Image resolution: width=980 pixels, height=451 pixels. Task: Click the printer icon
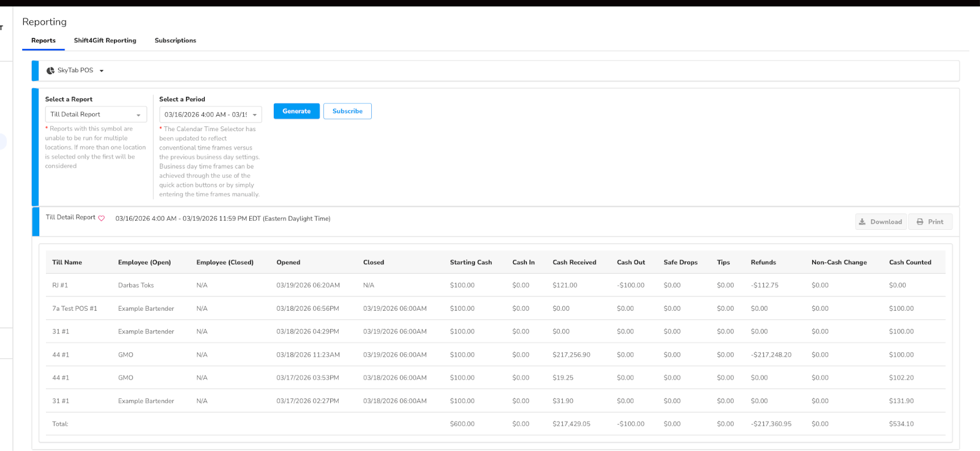pos(920,222)
